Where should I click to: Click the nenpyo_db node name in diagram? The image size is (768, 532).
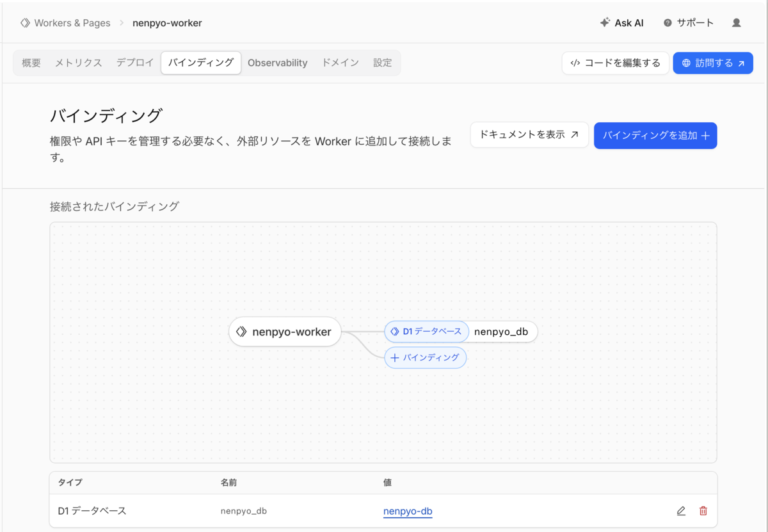click(501, 332)
